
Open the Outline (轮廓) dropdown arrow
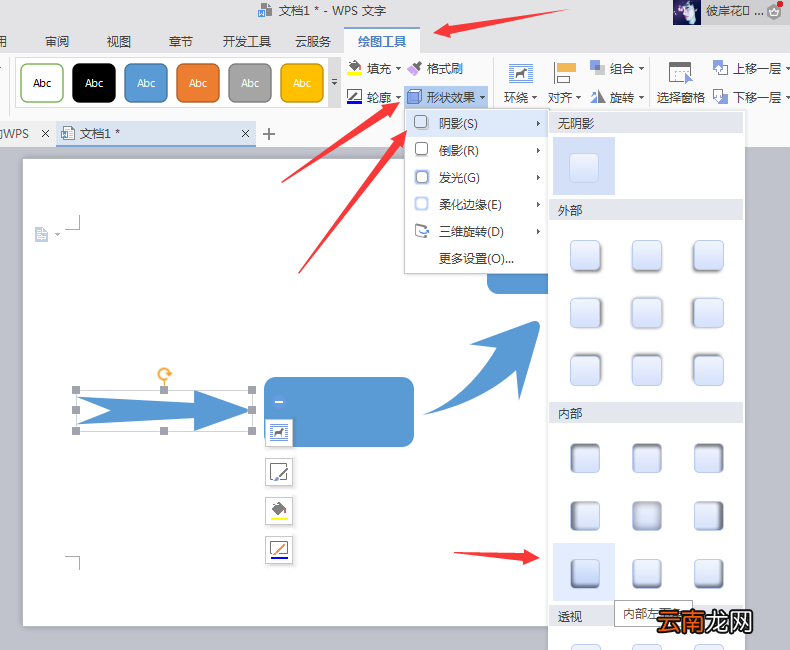(398, 97)
